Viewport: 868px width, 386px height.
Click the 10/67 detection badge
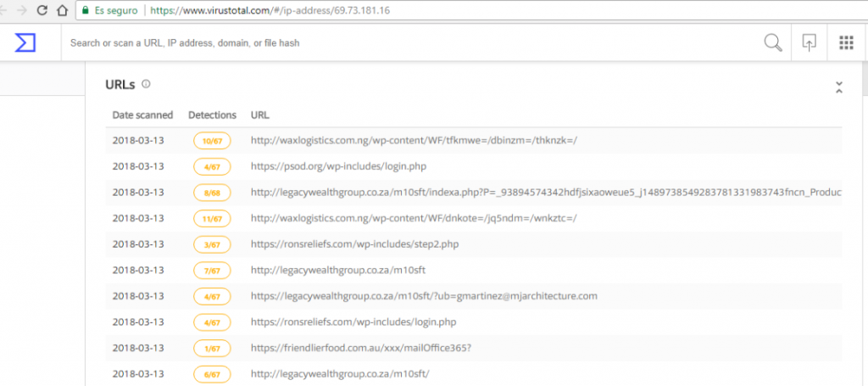click(212, 141)
